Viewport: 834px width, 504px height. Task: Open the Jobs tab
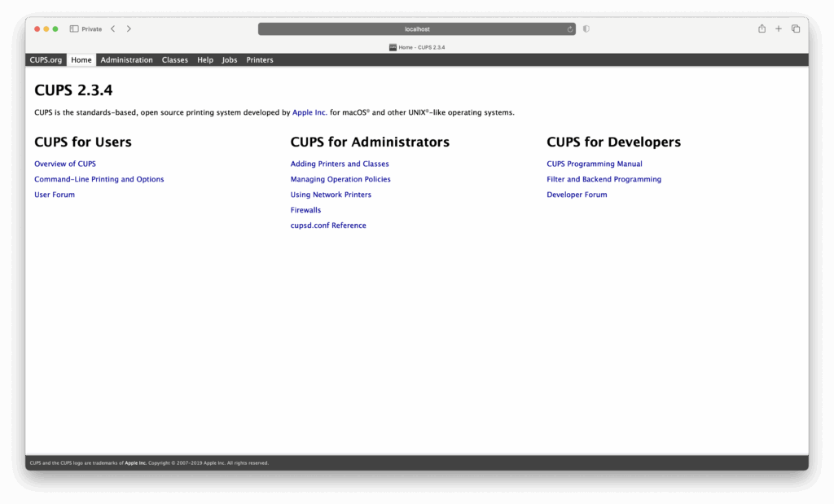tap(230, 60)
